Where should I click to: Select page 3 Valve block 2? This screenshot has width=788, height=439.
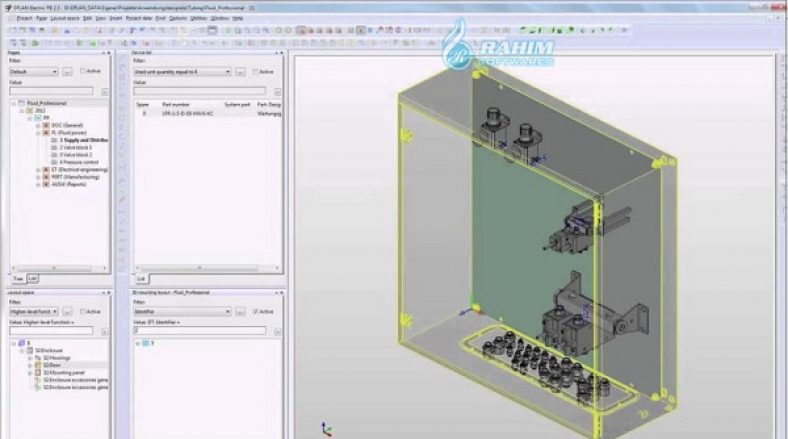tap(75, 155)
